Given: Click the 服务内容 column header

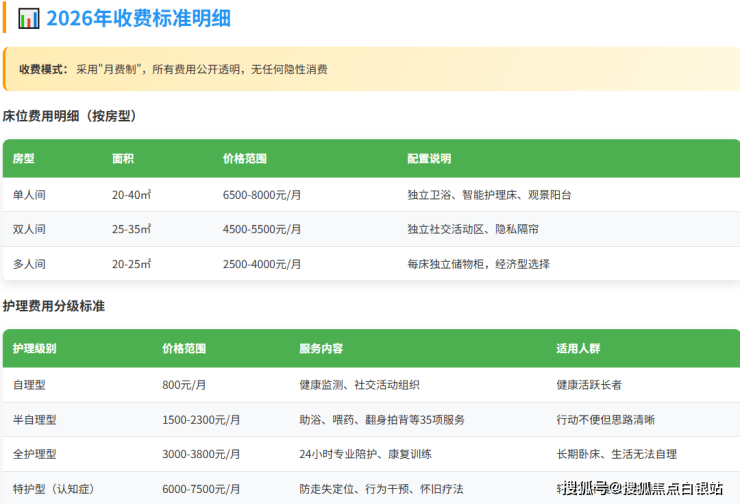Looking at the screenshot, I should point(321,349).
